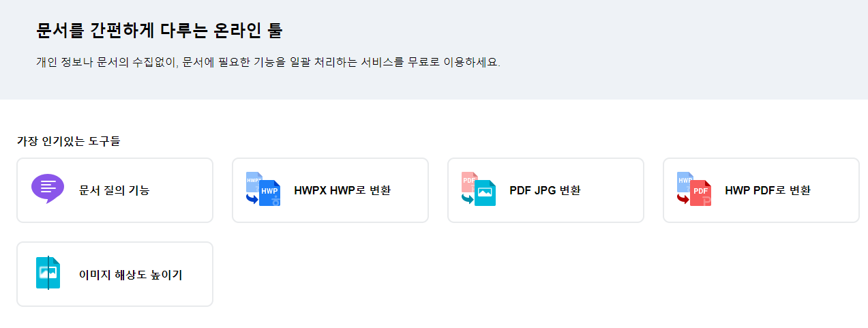868x328 pixels.
Task: Click the 이미지 해상도 높이기 tool card
Action: pos(115,274)
